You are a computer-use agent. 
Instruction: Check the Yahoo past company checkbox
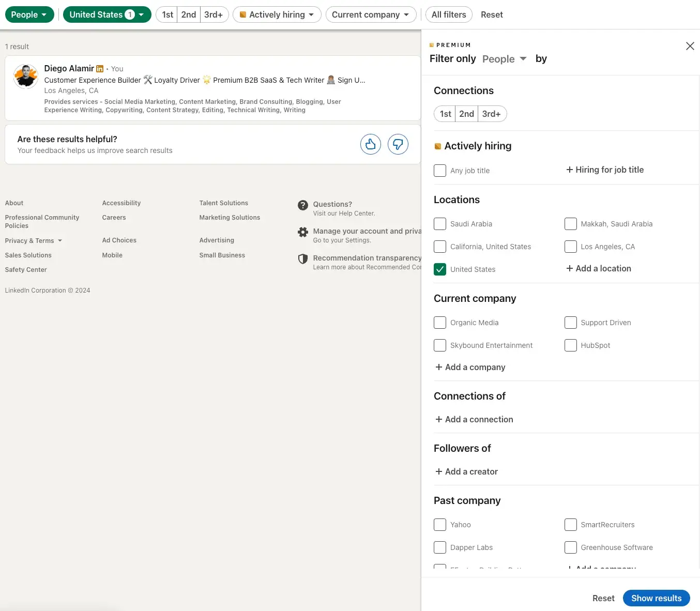(x=440, y=525)
